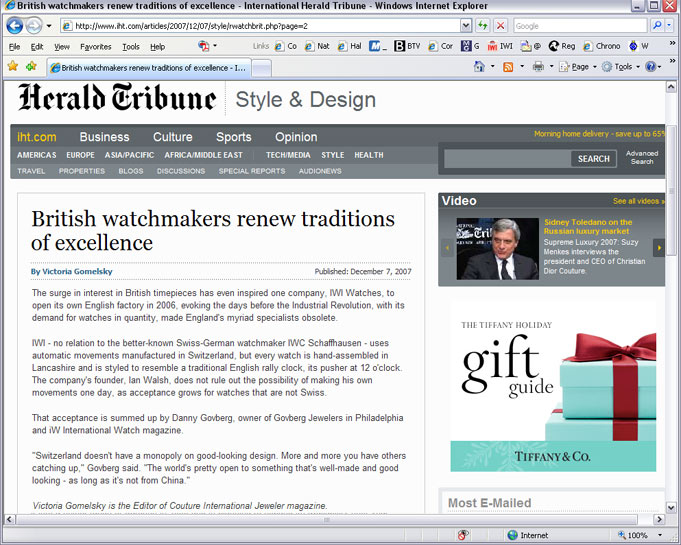
Task: Open the Tools menu in menu bar
Action: point(131,47)
